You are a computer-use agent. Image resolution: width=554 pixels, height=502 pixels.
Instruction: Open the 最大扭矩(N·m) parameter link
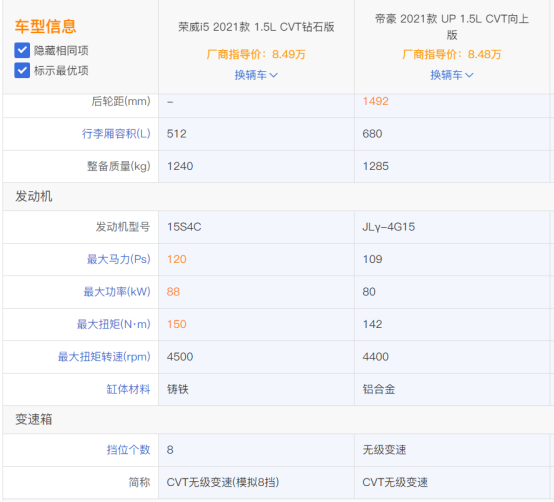pos(114,324)
